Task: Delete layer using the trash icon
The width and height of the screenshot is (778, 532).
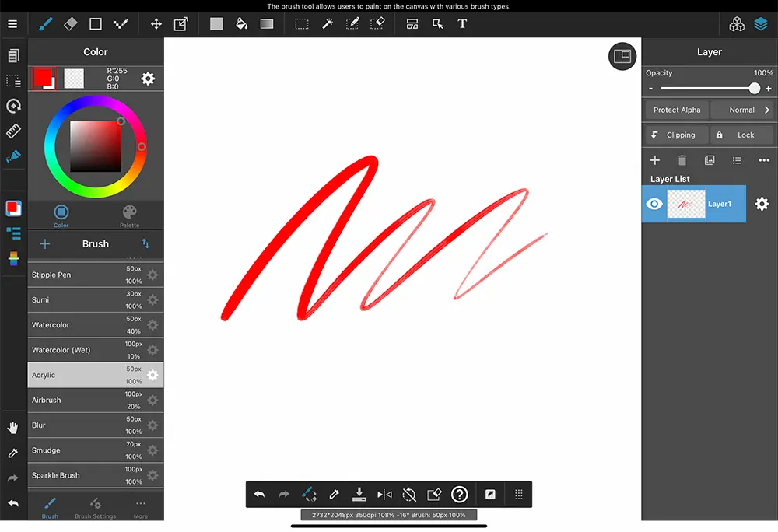Action: (682, 160)
